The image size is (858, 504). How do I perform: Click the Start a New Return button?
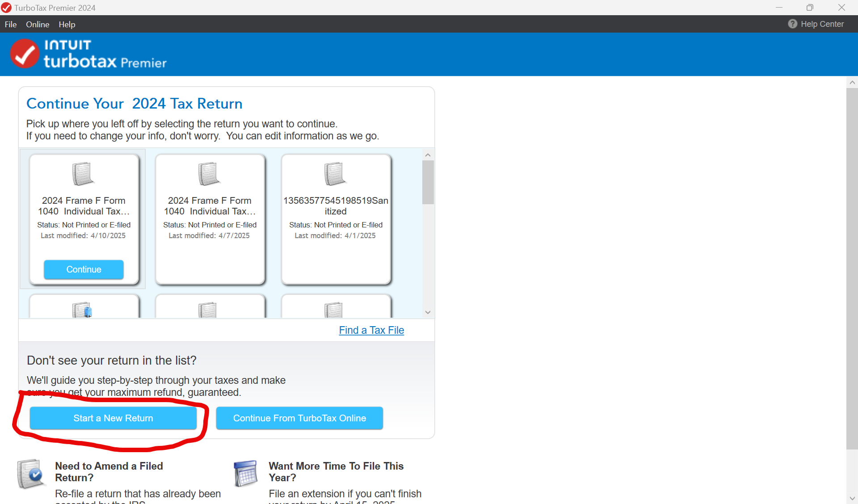[x=113, y=418]
